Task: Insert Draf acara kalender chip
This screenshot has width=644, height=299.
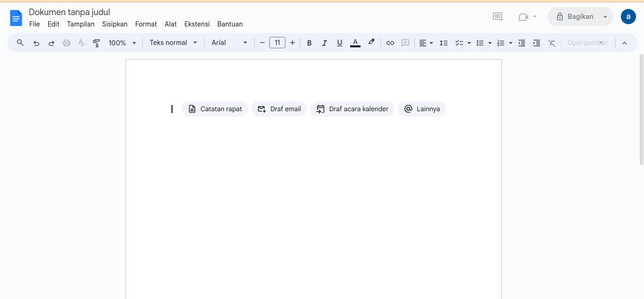Action: [x=352, y=109]
